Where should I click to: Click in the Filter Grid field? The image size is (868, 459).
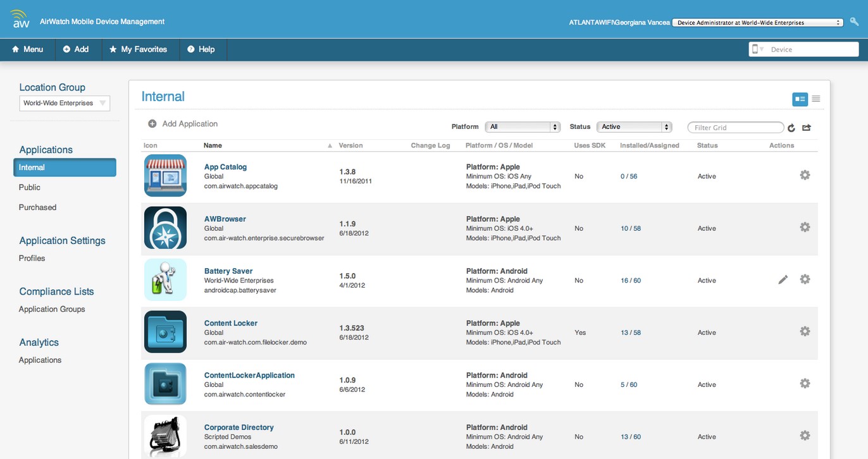point(736,127)
